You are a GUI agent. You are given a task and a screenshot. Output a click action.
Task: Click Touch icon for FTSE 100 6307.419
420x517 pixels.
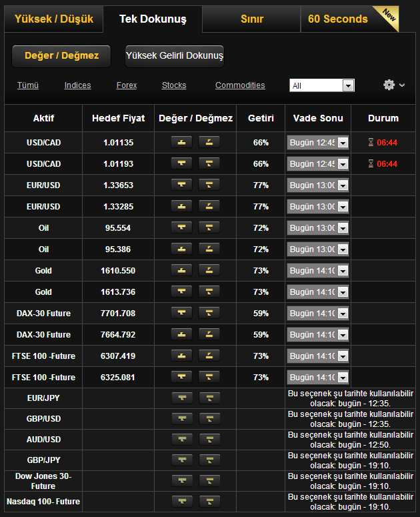[181, 356]
